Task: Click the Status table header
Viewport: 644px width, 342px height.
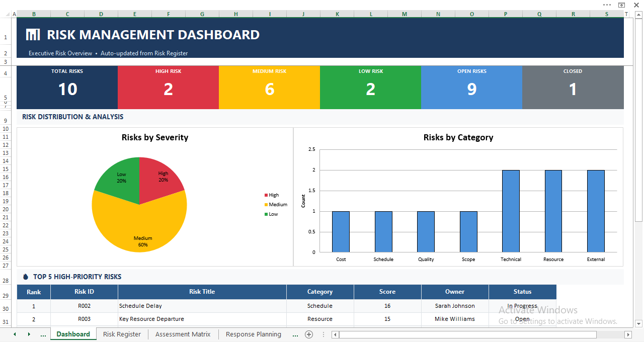Action: pyautogui.click(x=522, y=292)
